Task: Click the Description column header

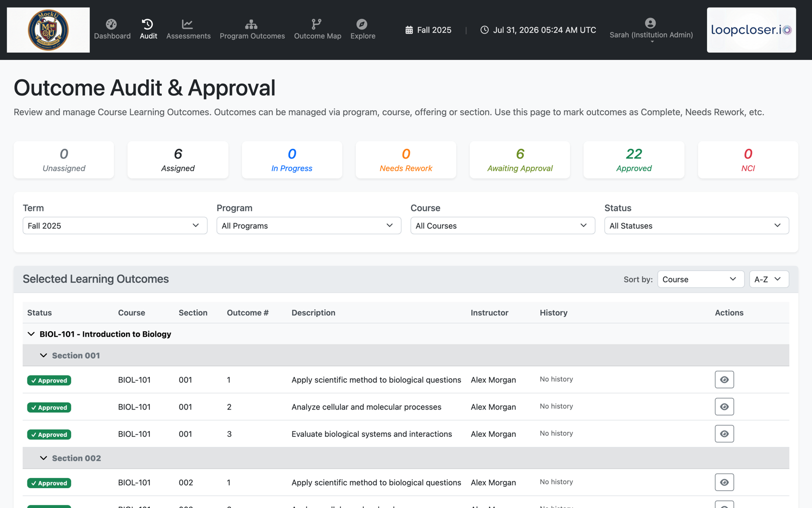Action: pyautogui.click(x=314, y=313)
